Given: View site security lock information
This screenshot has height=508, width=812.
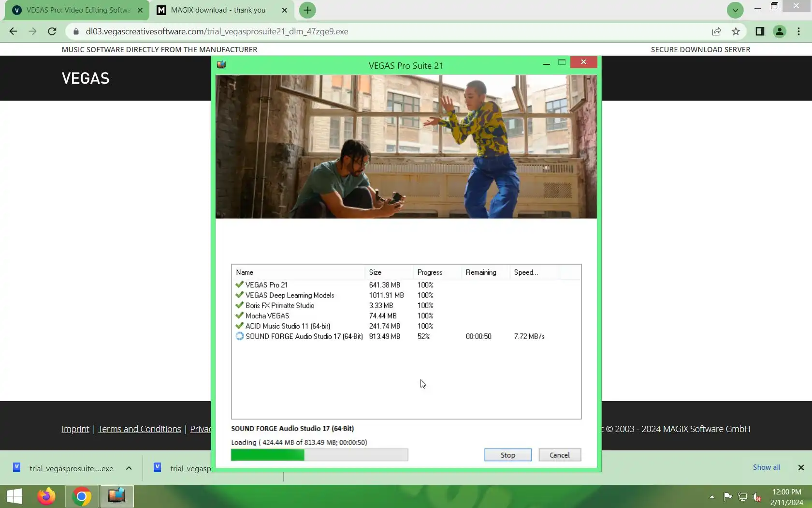Looking at the screenshot, I should tap(76, 31).
